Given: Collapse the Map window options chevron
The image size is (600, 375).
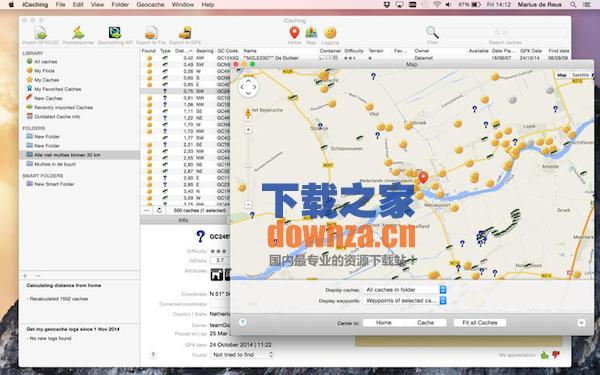Looking at the screenshot, I should (581, 323).
